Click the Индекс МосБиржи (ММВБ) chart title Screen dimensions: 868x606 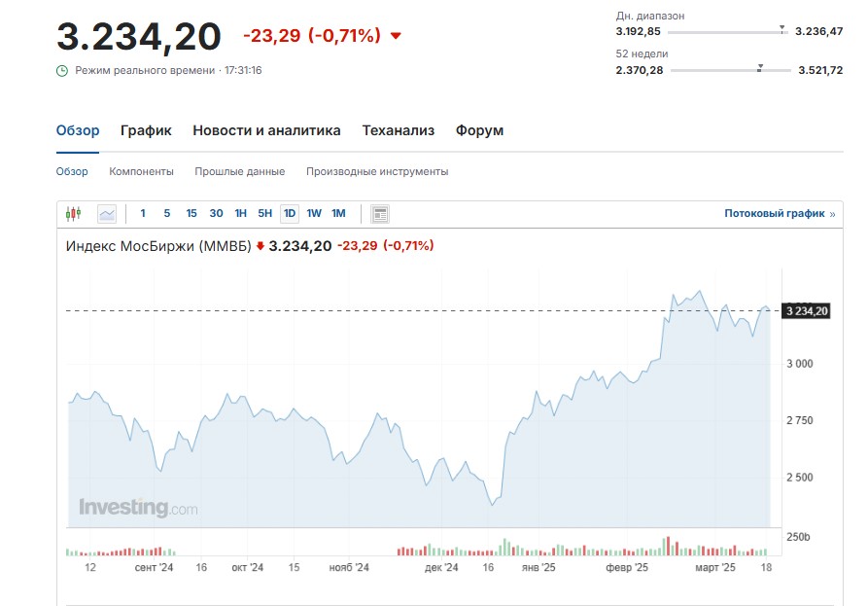[158, 246]
